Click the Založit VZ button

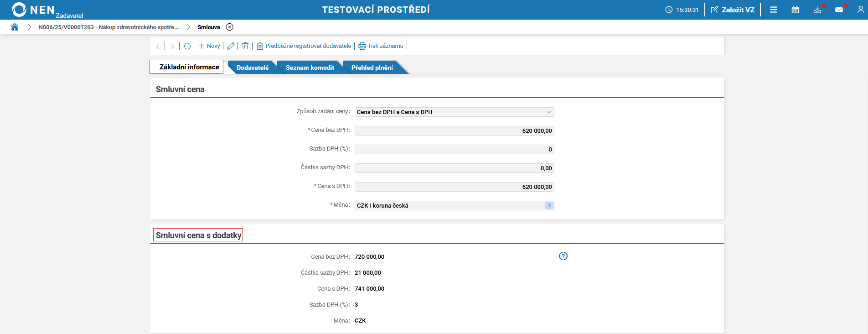(x=733, y=10)
